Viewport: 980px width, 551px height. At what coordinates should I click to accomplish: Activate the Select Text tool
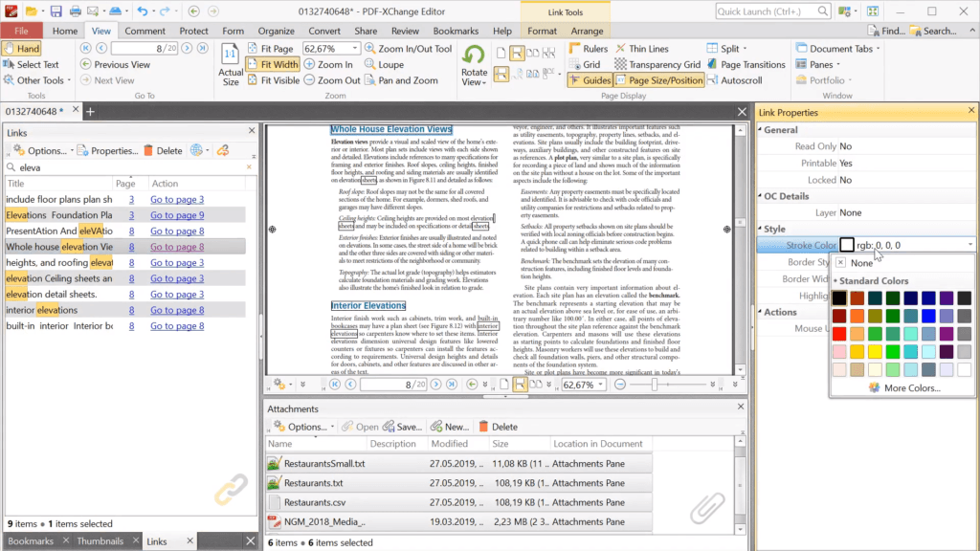(35, 63)
